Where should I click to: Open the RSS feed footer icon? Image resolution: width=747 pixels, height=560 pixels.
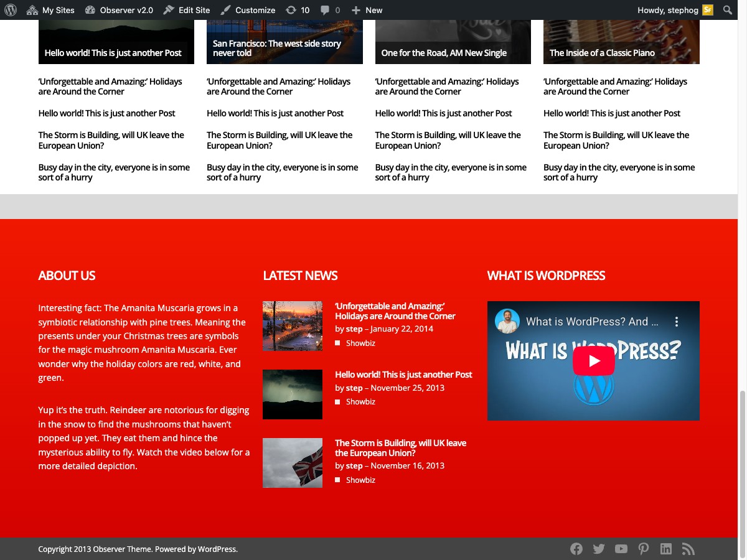tap(688, 549)
